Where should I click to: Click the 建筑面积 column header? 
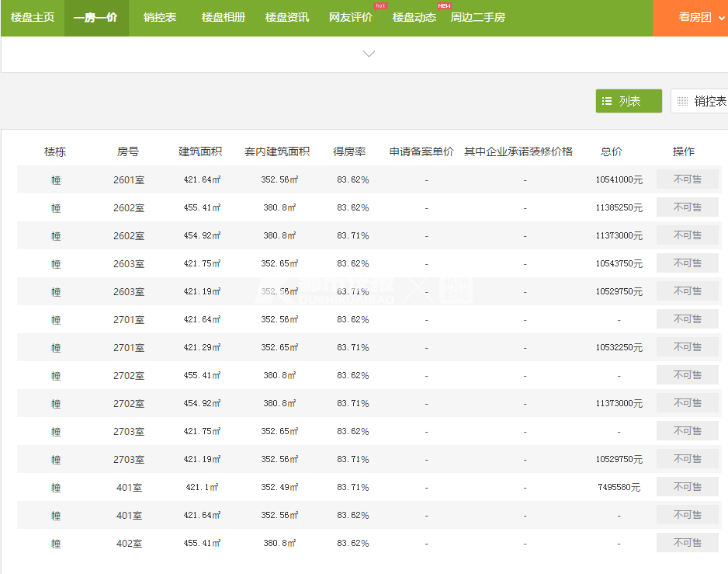tap(200, 151)
